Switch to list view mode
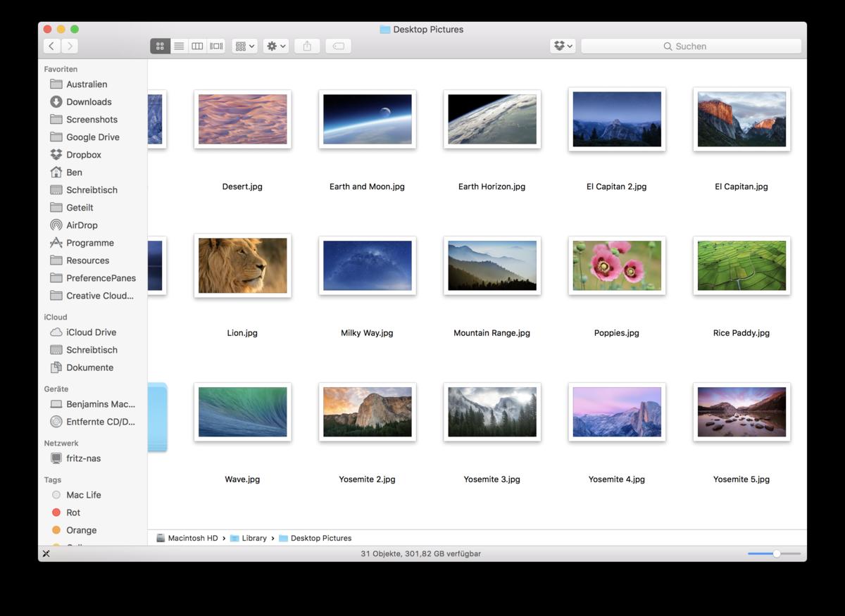Image resolution: width=845 pixels, height=616 pixels. coord(179,46)
